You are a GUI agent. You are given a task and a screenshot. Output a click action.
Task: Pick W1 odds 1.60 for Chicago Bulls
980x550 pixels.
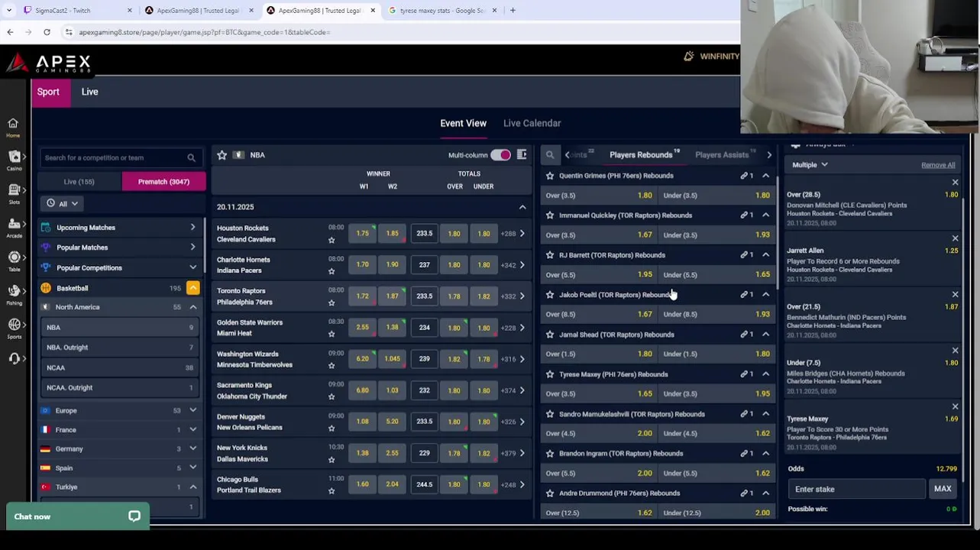point(362,484)
